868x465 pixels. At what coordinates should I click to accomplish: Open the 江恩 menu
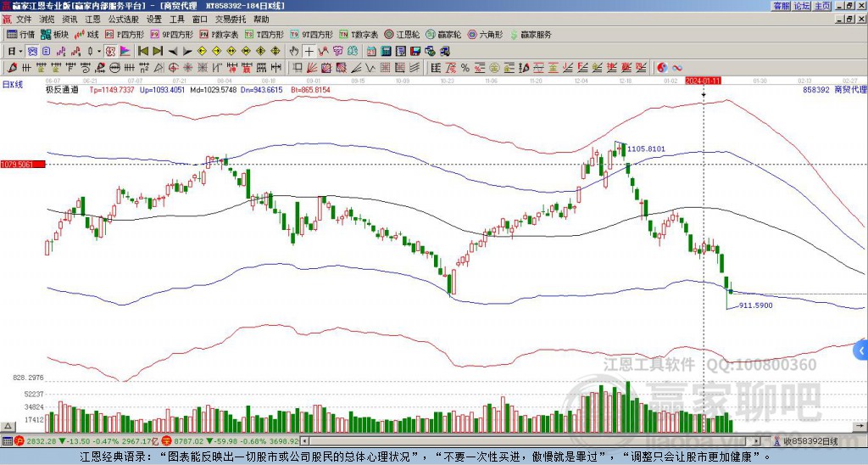pos(93,20)
